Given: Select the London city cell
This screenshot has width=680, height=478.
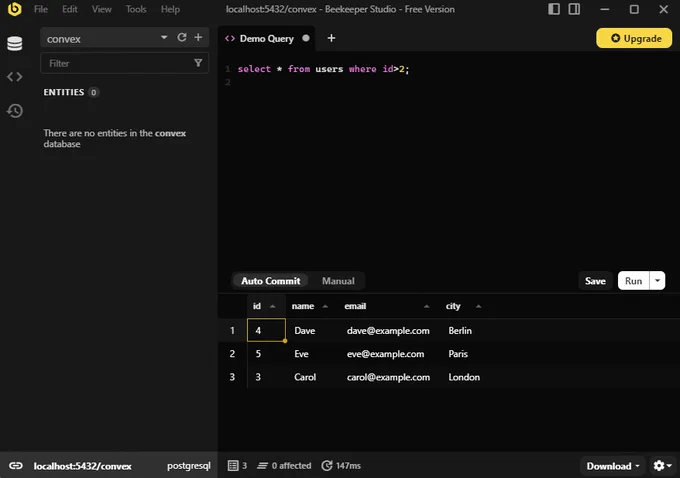Looking at the screenshot, I should [x=464, y=377].
